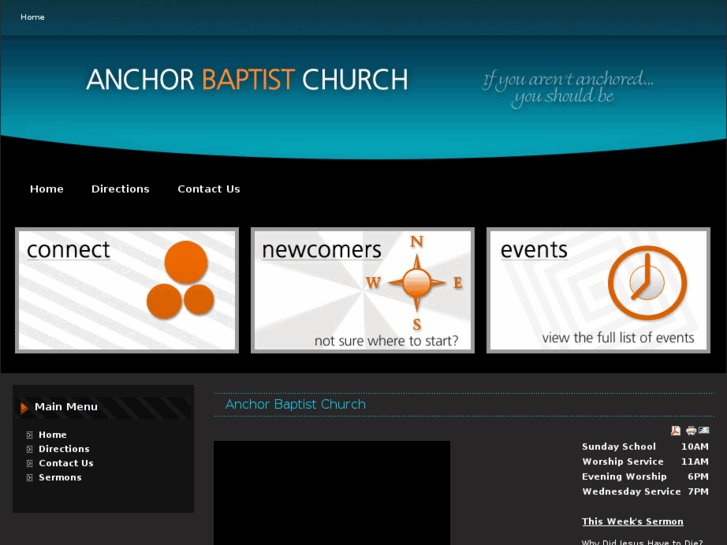Click the 'events' banner heading
727x545 pixels.
coord(534,250)
